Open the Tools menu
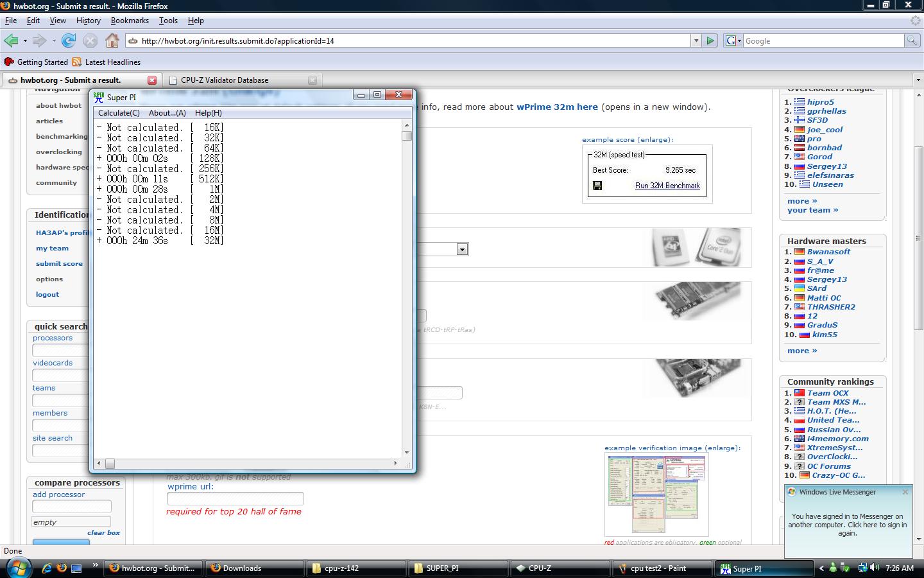This screenshot has width=924, height=578. 168,21
